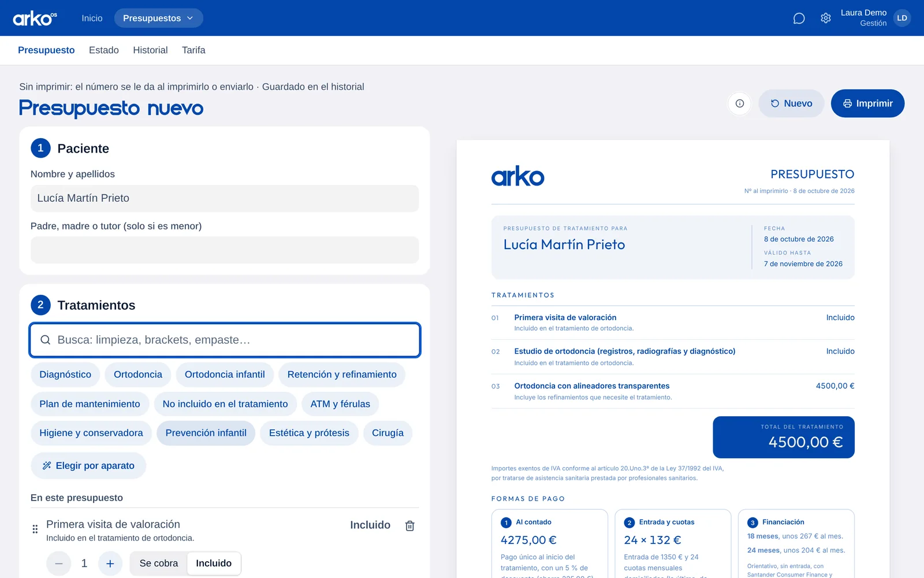The image size is (924, 578).
Task: Click Ortodoncia con alineadores transparentes row
Action: coord(673,391)
